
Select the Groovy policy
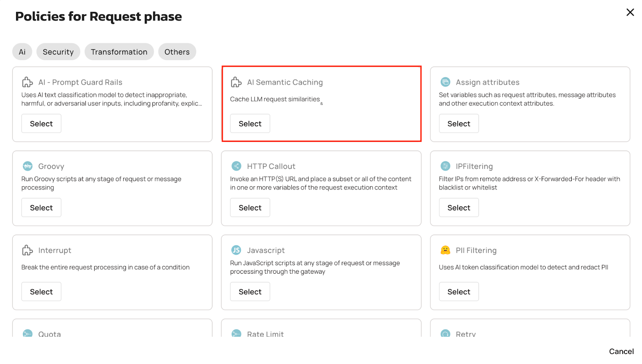(x=41, y=207)
